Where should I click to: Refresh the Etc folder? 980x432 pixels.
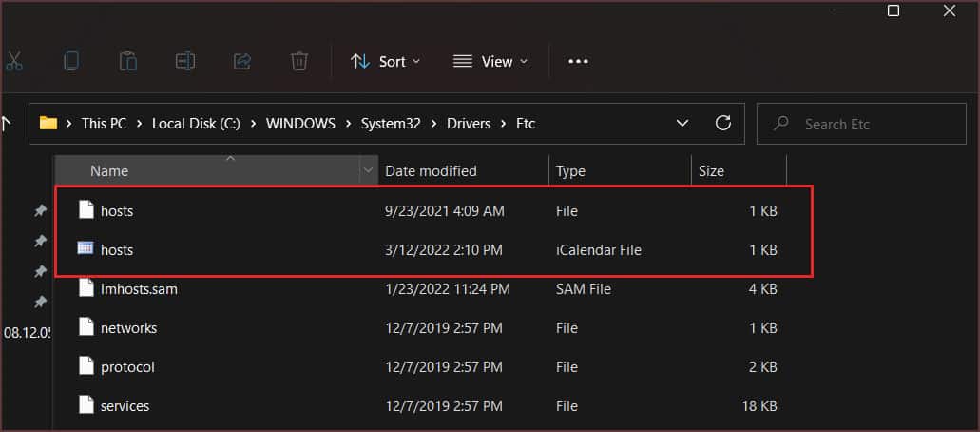tap(723, 124)
